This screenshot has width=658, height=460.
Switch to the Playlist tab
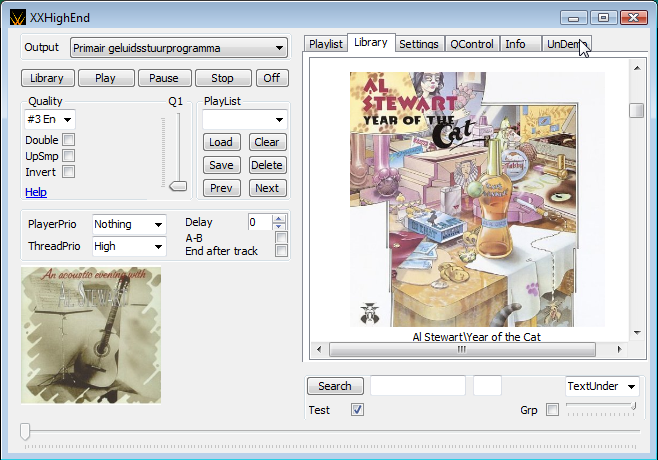(326, 44)
